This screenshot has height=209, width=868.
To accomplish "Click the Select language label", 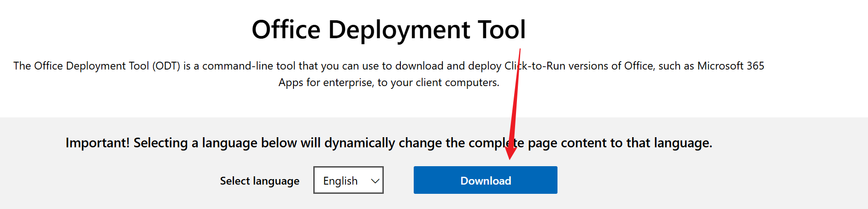I will coord(259,181).
